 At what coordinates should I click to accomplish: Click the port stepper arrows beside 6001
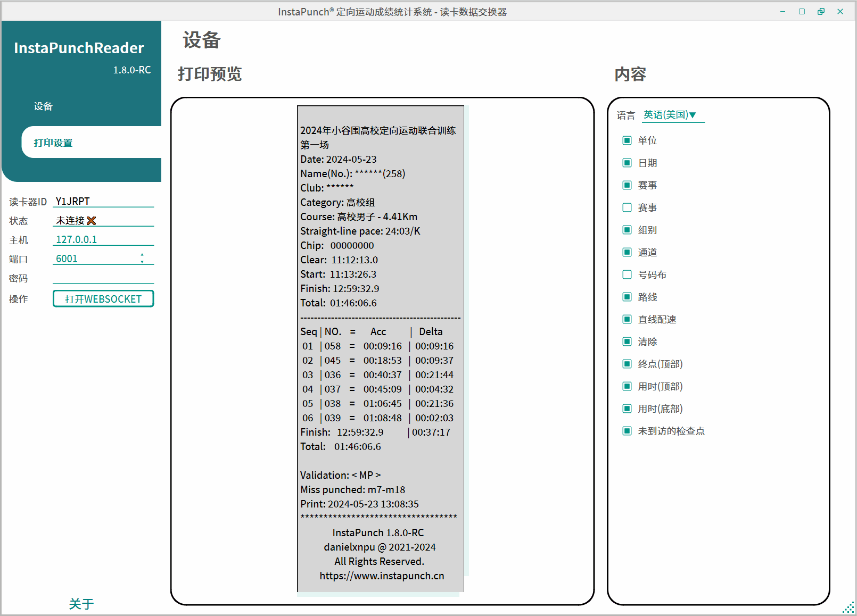pyautogui.click(x=142, y=259)
